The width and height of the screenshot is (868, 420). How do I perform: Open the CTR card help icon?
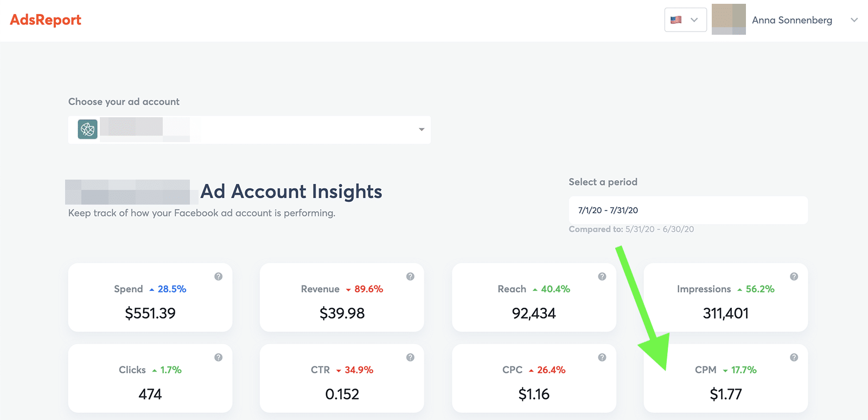(x=410, y=358)
